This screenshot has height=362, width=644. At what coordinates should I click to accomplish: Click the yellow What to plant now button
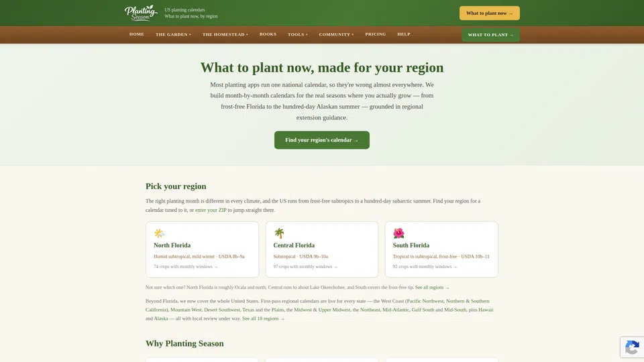[x=489, y=13]
